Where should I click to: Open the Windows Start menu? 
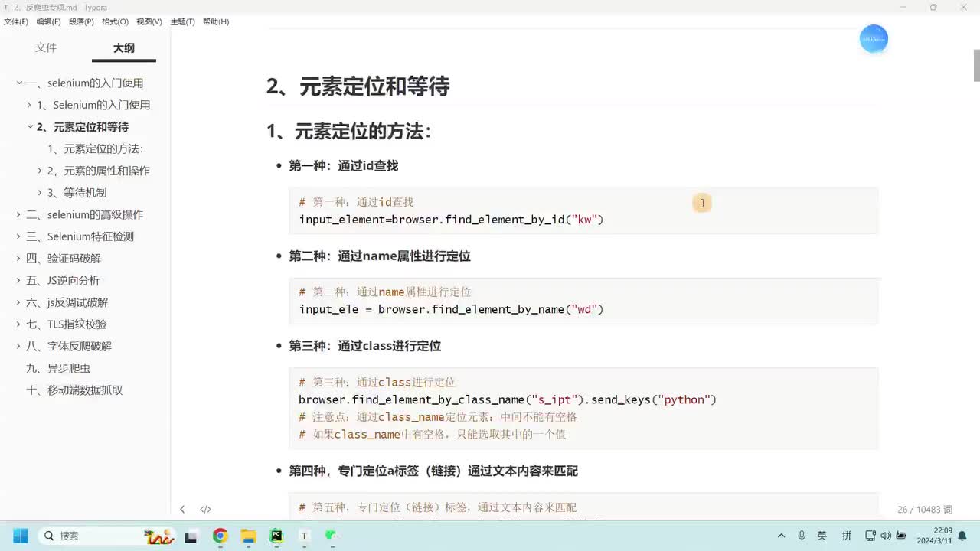20,536
